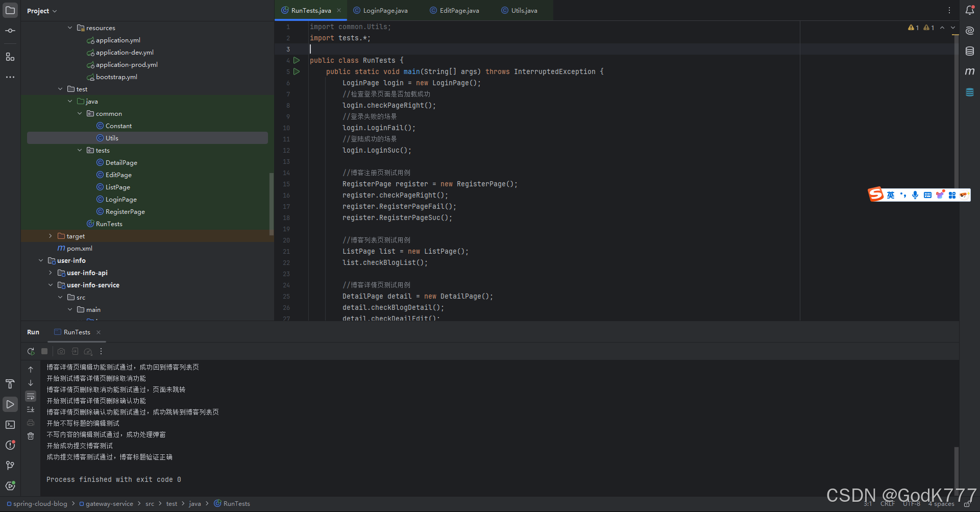Open the AI assistant spiral icon
The image size is (980, 512).
click(x=970, y=31)
